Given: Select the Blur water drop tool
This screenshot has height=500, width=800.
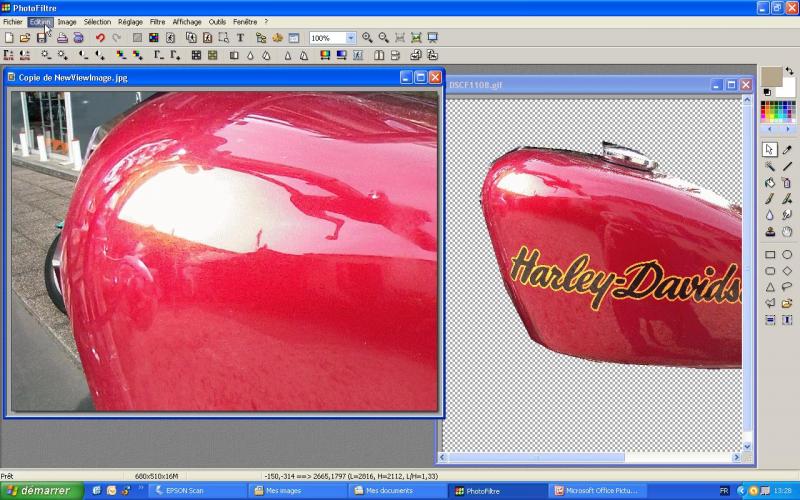Looking at the screenshot, I should [x=770, y=215].
